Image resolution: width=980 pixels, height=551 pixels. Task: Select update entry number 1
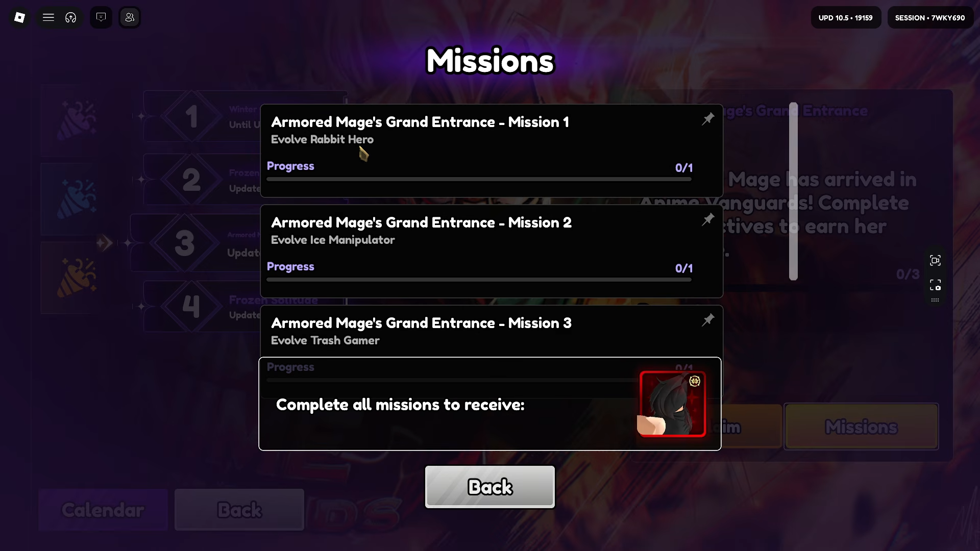click(202, 116)
